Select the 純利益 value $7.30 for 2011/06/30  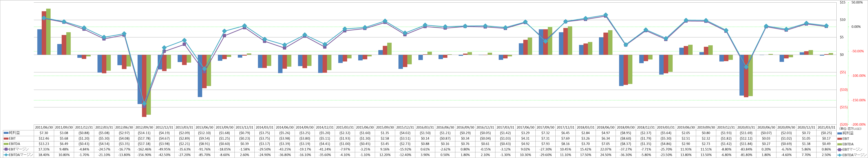(x=44, y=133)
